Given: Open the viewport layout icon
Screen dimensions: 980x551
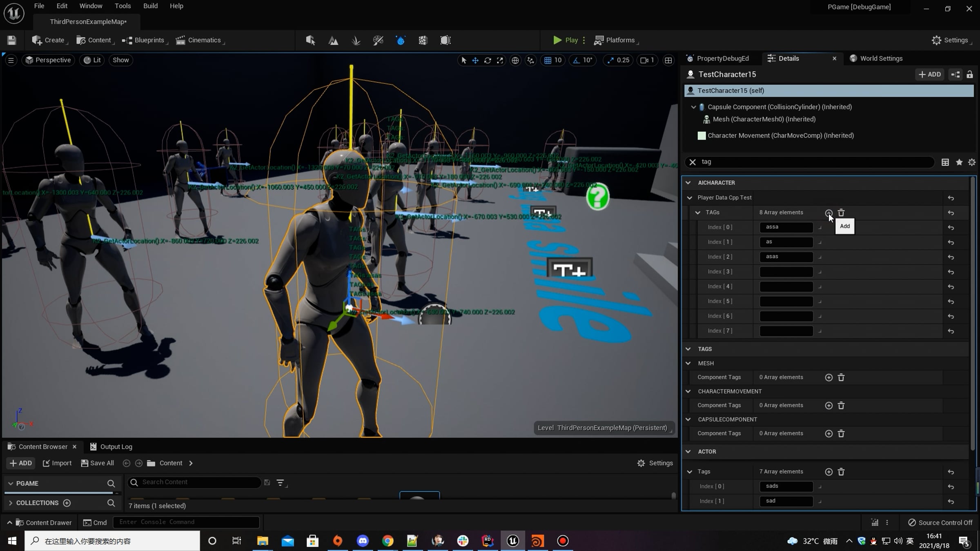Looking at the screenshot, I should pos(668,60).
